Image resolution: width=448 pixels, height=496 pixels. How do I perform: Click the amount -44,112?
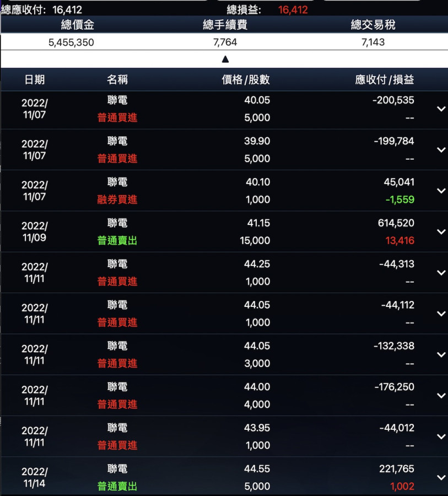tap(398, 305)
